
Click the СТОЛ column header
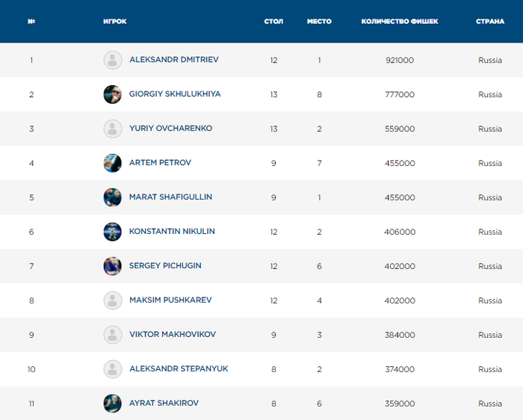pos(273,22)
